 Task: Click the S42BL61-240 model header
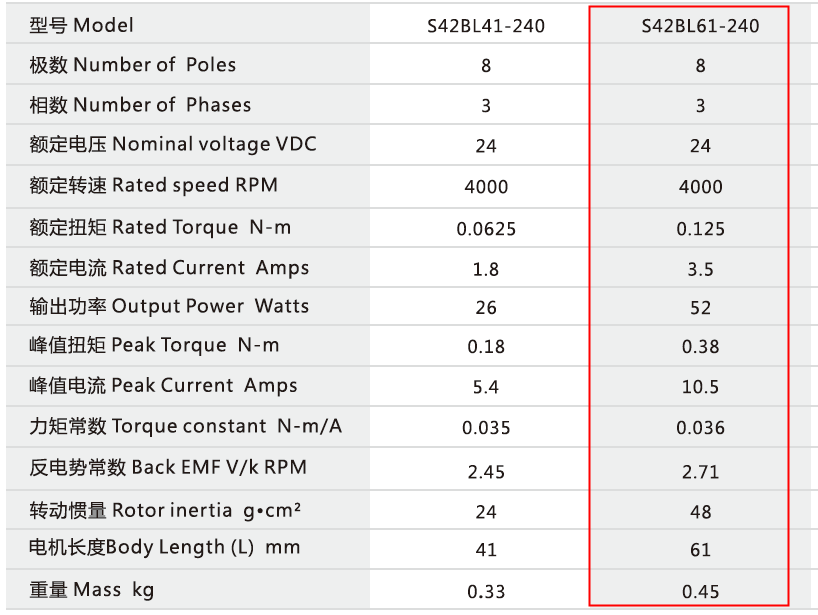(700, 26)
